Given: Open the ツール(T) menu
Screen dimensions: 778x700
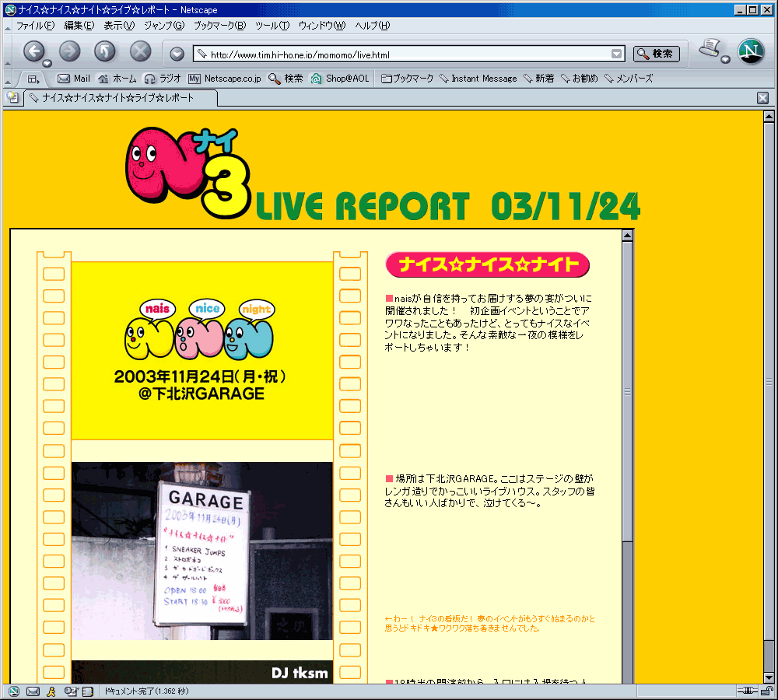Looking at the screenshot, I should [x=272, y=26].
